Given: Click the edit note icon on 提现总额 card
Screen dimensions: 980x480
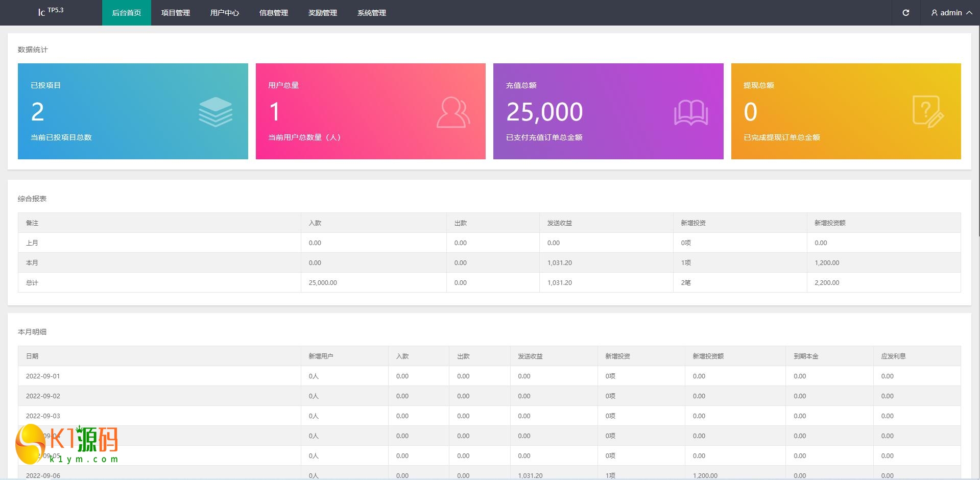Looking at the screenshot, I should tap(927, 112).
